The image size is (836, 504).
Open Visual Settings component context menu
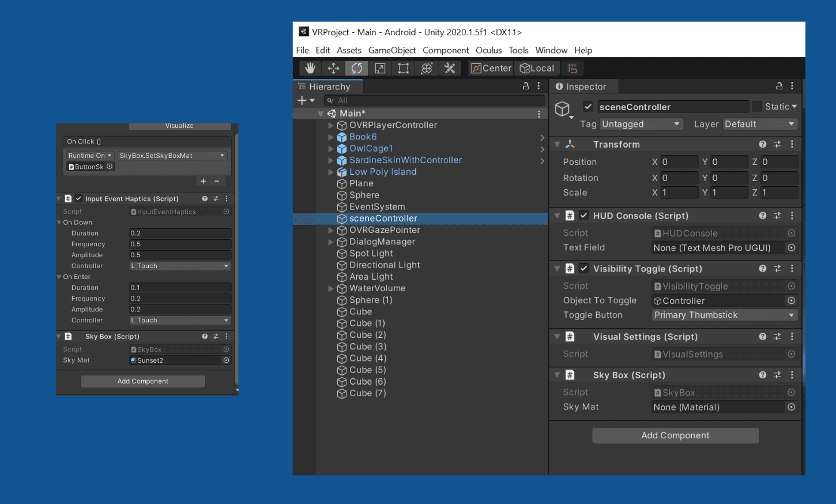pyautogui.click(x=792, y=337)
